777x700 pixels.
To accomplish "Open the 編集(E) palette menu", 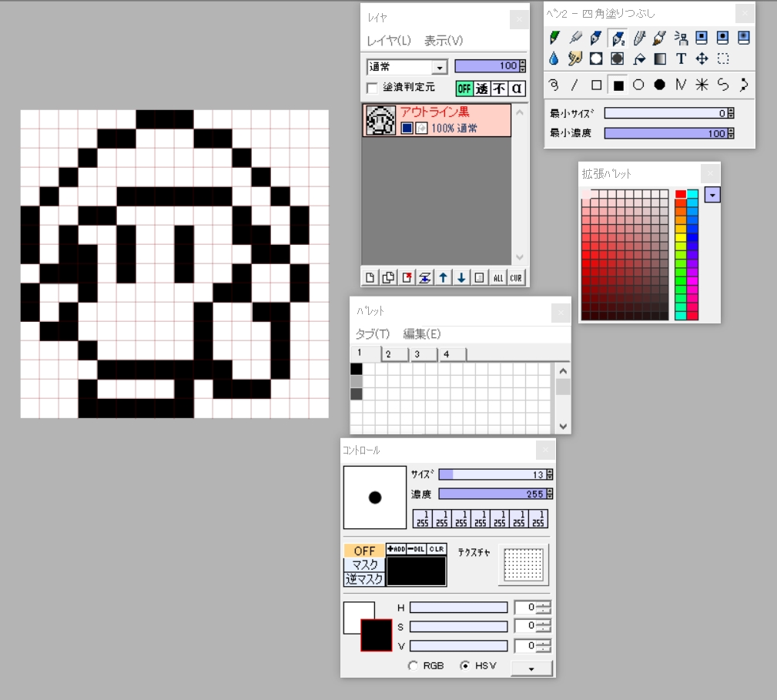I will click(422, 334).
